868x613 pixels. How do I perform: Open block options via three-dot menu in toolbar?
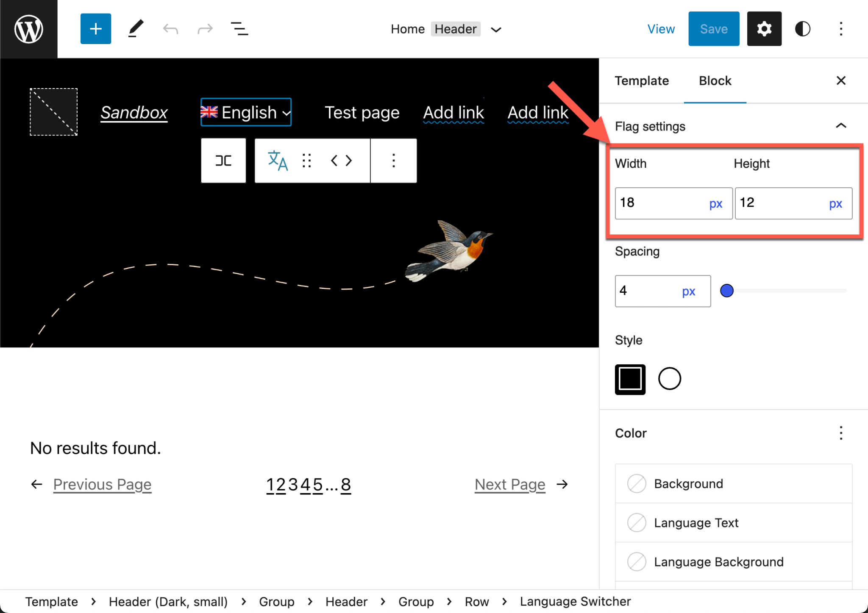(393, 161)
